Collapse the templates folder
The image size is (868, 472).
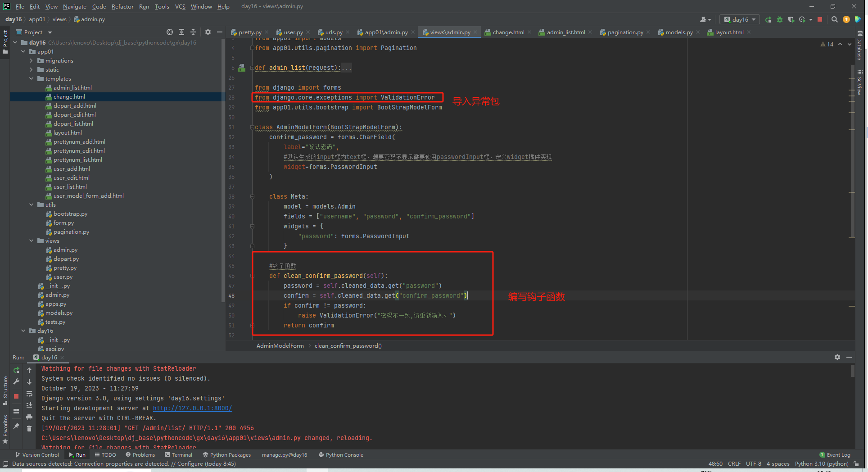tap(32, 79)
